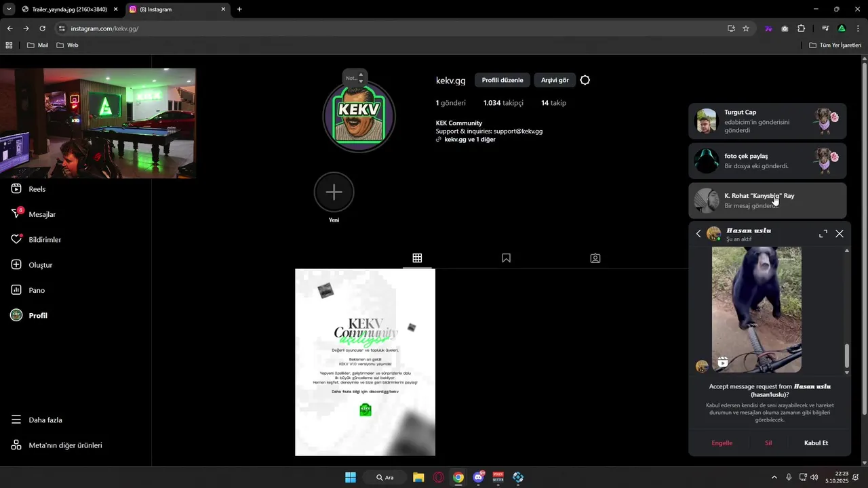Click Profili düzenle button
This screenshot has height=488, width=868.
click(x=502, y=80)
